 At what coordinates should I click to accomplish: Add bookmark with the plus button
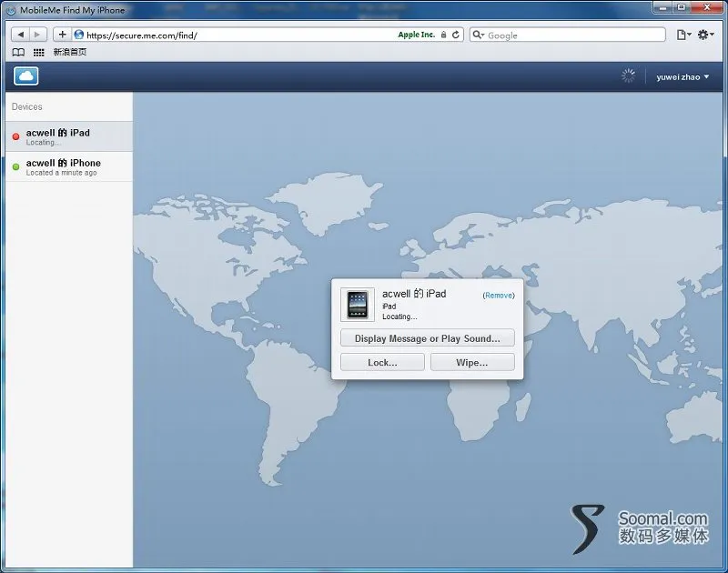[62, 35]
